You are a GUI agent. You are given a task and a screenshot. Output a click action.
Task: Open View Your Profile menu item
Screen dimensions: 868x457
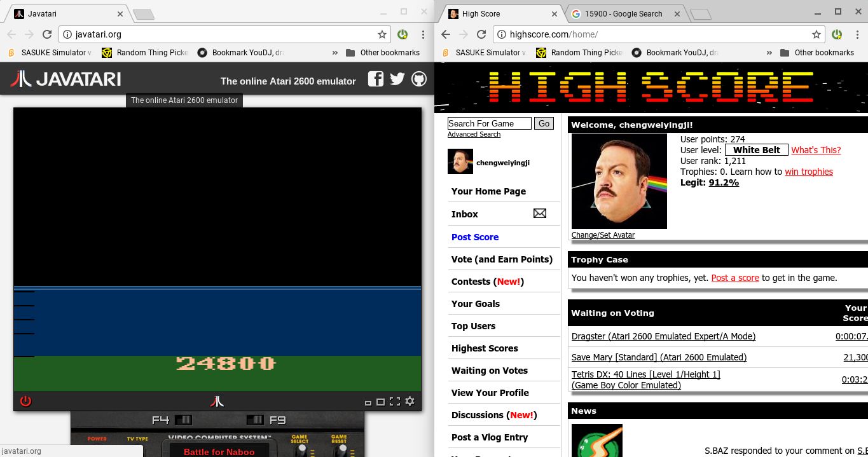pos(490,393)
